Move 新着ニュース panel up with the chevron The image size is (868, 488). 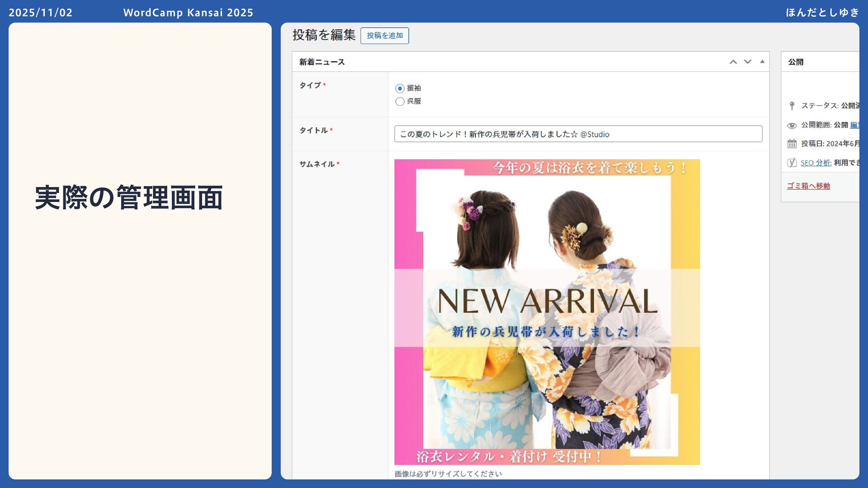(x=733, y=62)
